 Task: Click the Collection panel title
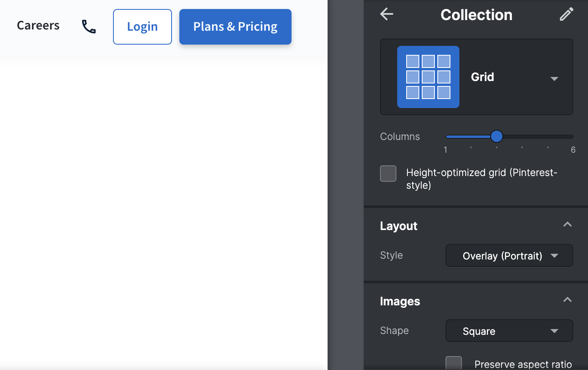pyautogui.click(x=476, y=15)
